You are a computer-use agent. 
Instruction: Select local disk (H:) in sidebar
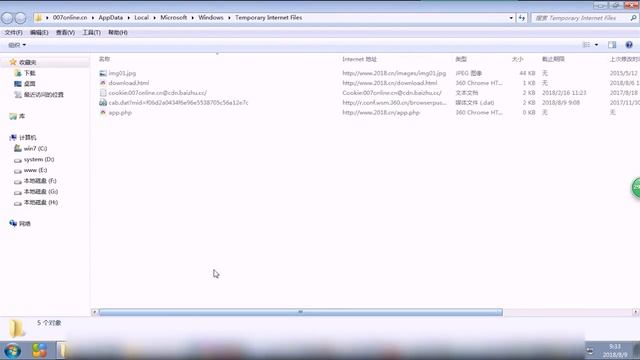41,202
